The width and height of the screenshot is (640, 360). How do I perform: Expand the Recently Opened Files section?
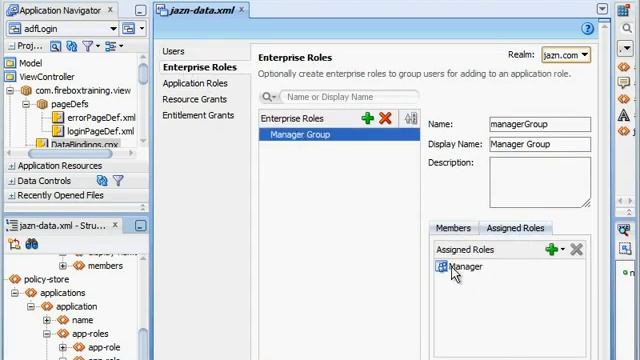coord(11,196)
